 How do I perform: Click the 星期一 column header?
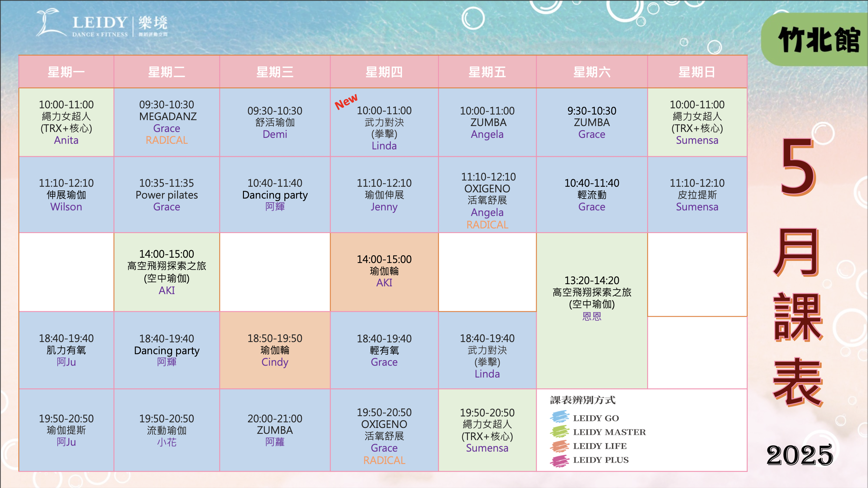pos(66,72)
